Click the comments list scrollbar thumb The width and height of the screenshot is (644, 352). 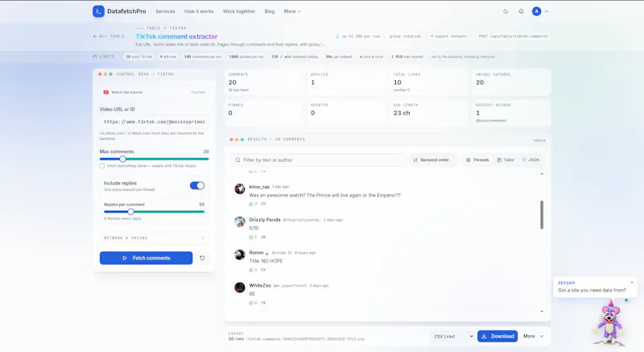pyautogui.click(x=542, y=215)
